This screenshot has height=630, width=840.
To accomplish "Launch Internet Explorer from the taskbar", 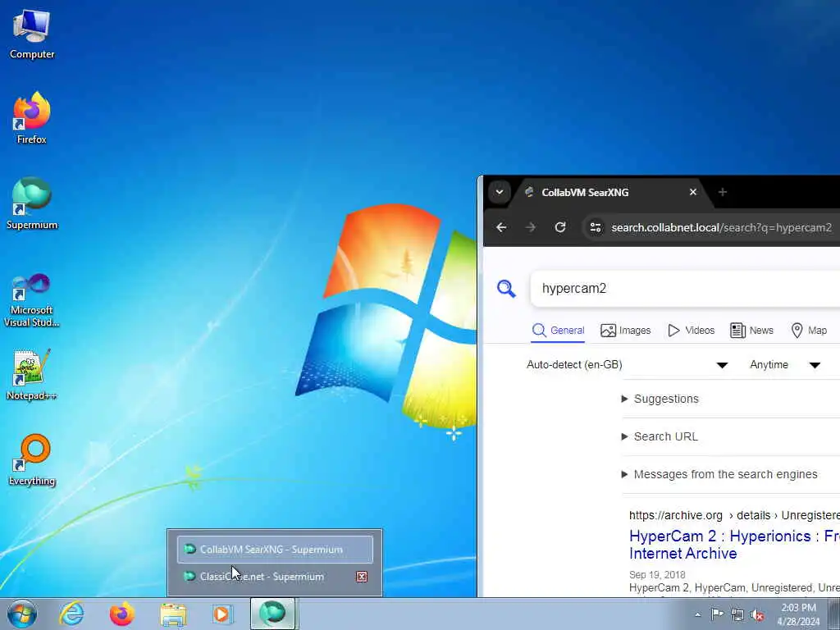I will pos(71,614).
